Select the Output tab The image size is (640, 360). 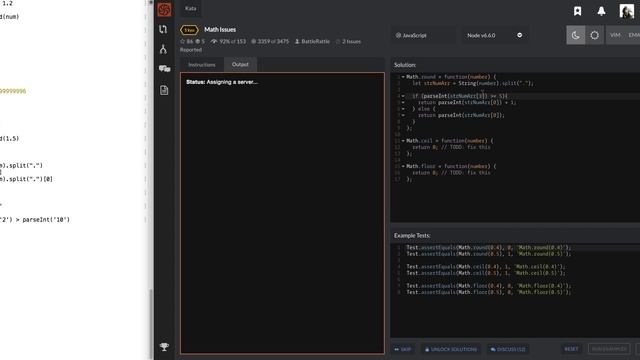(240, 64)
